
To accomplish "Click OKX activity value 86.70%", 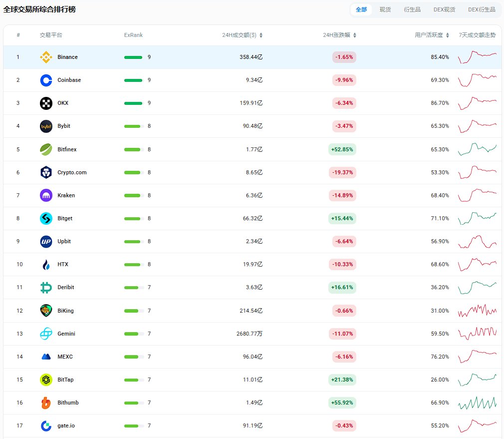I will (440, 103).
